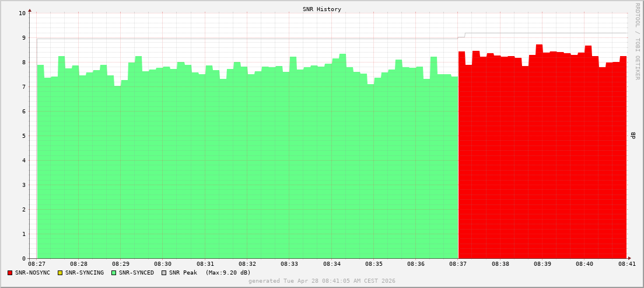Select the SNR-SYNCED legend label
Image resolution: width=644 pixels, height=288 pixels.
[x=136, y=273]
